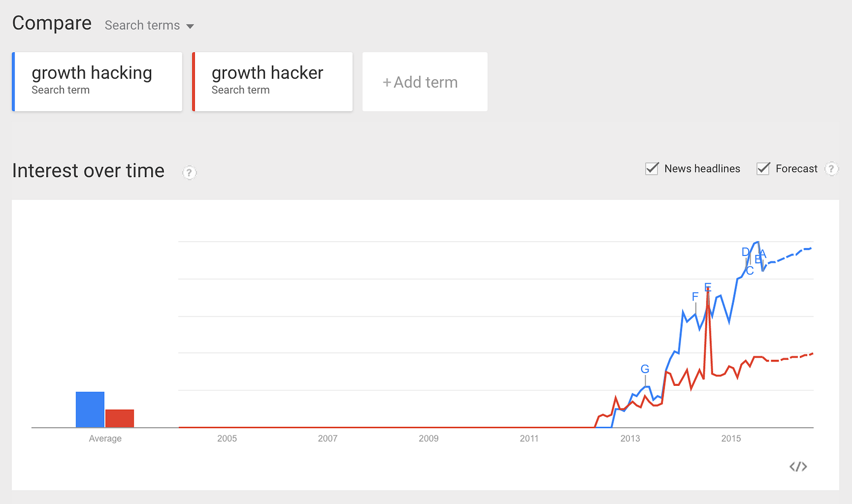Click news headline marker C on blue line
Viewport: 852px width, 504px height.
750,271
